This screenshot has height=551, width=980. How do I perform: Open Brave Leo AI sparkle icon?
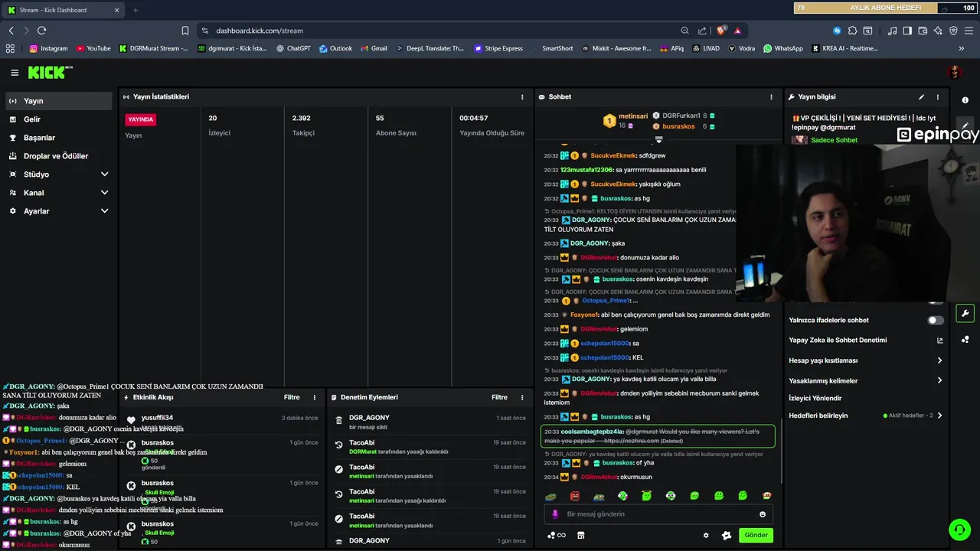click(937, 31)
